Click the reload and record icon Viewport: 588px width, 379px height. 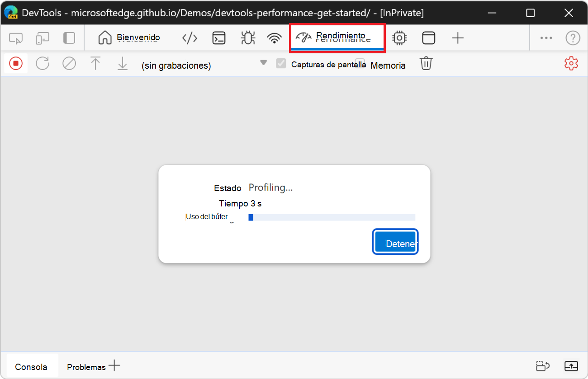point(43,63)
